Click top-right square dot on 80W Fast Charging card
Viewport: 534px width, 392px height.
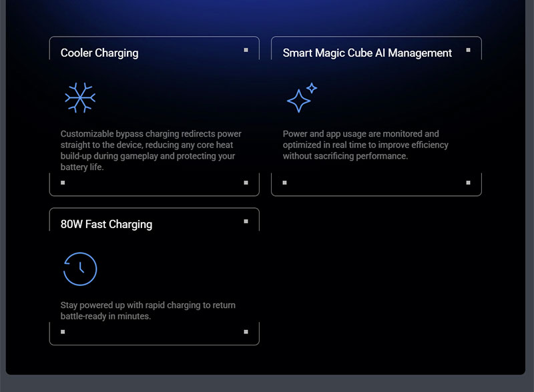tap(246, 221)
